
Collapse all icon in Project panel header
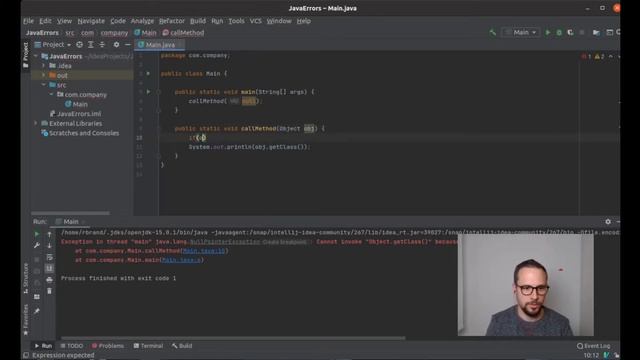coord(102,44)
